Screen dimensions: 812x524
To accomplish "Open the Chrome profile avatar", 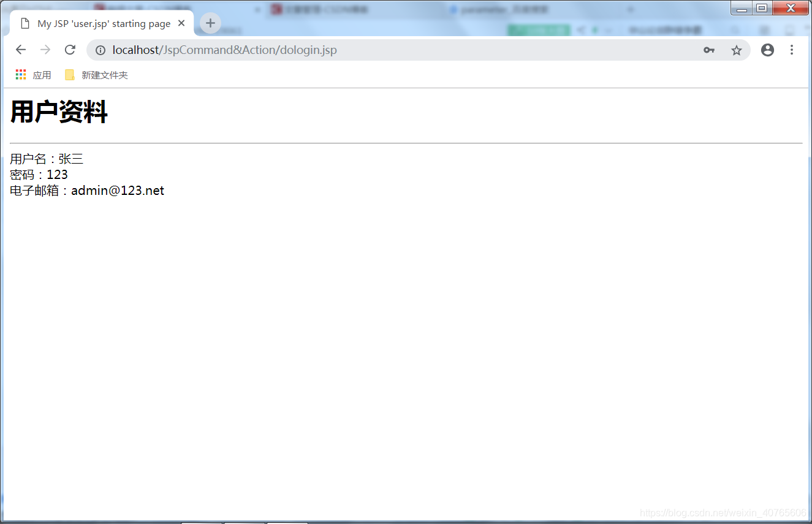I will click(x=767, y=50).
